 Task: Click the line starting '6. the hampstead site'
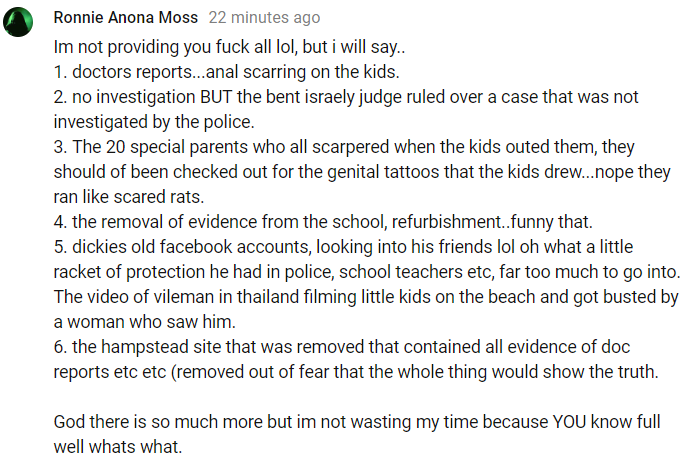pos(342,347)
